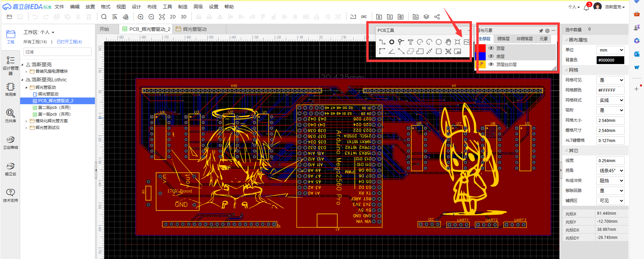Click the zoom in toolbar icon
This screenshot has width=644, height=259.
tap(141, 17)
